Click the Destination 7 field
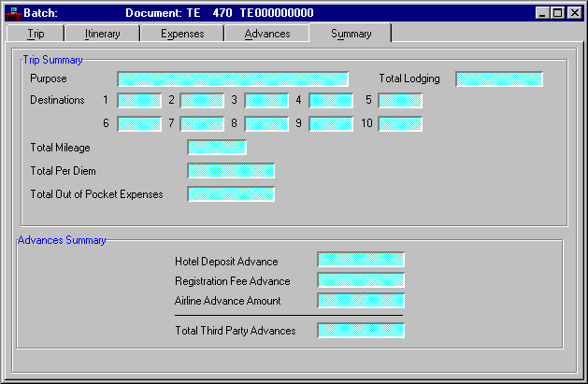This screenshot has height=384, width=588. point(202,123)
